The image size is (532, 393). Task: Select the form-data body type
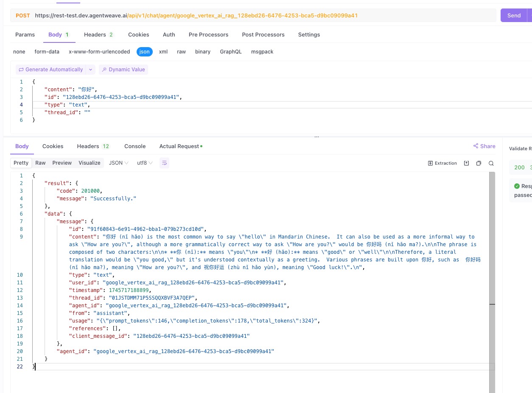pos(47,52)
